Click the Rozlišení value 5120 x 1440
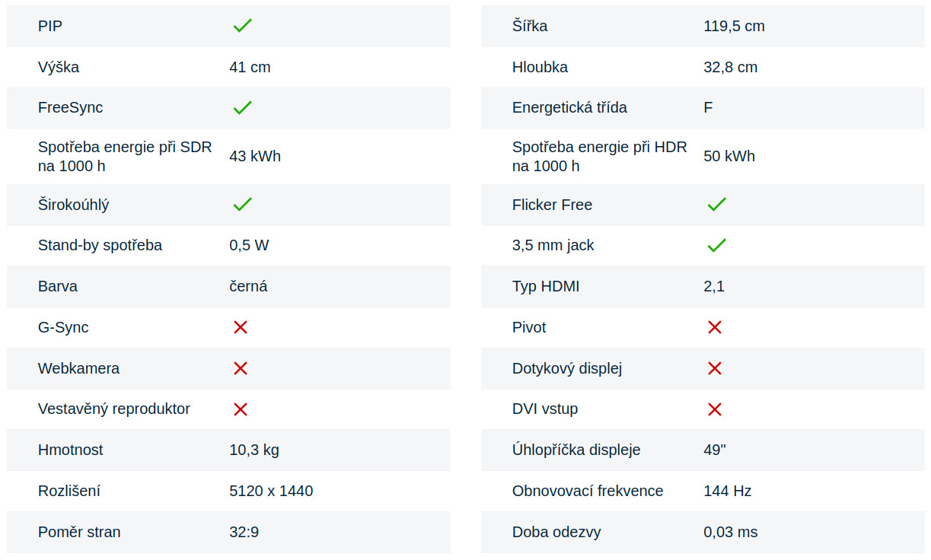Viewport: 931px width, 560px height. 271,491
